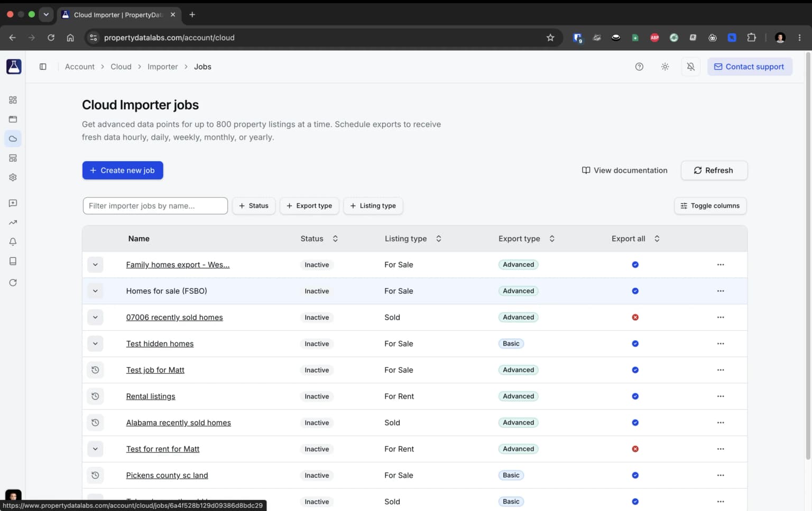Click the Create new job button

[x=123, y=170]
